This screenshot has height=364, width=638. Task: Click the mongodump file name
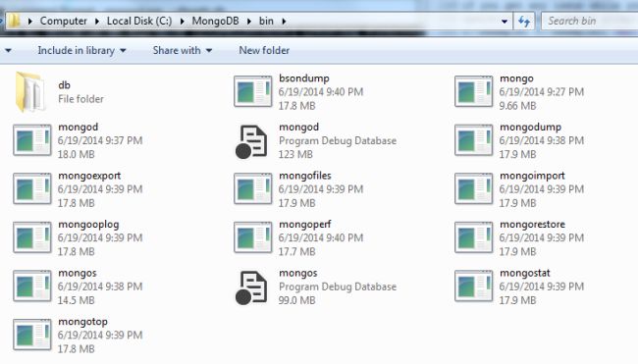click(x=530, y=127)
